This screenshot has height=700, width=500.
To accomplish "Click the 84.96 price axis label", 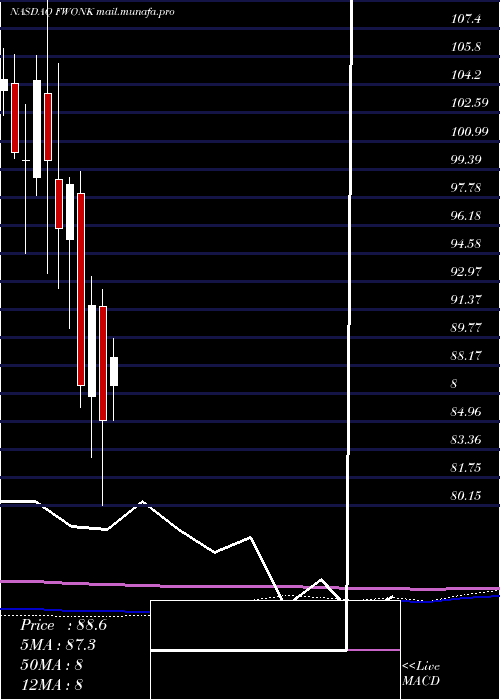I will (x=466, y=412).
